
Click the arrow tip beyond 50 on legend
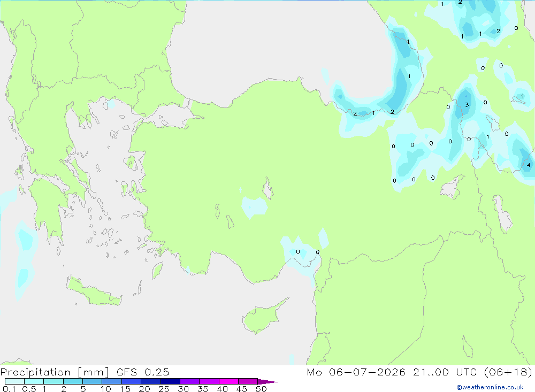[x=267, y=382]
